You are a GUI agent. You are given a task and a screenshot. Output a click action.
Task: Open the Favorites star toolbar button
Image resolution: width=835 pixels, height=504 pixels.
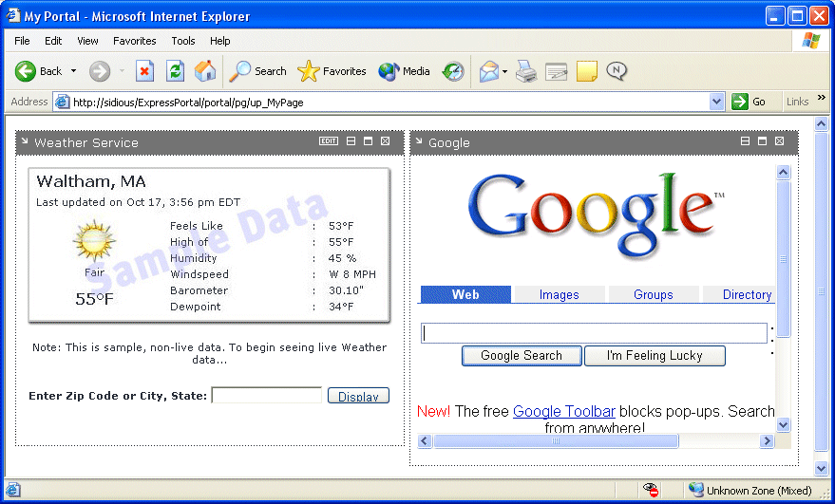tap(332, 71)
